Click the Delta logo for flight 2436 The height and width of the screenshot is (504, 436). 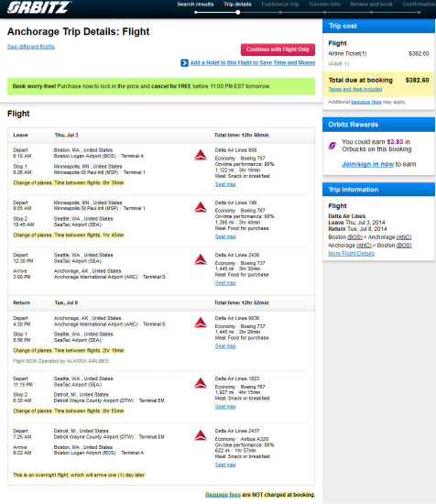(x=201, y=259)
